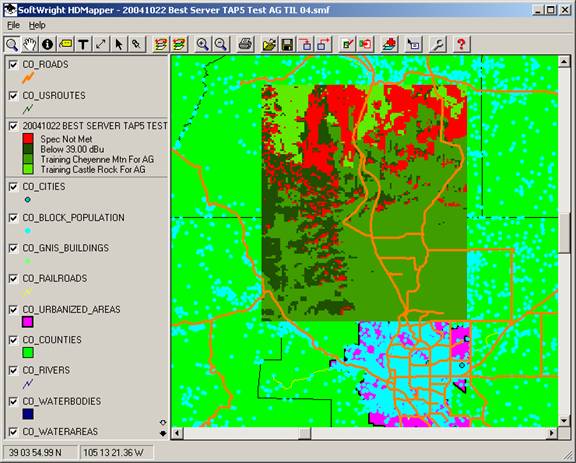The width and height of the screenshot is (576, 463).
Task: Toggle the CO_CITIES layer checkbox
Action: point(13,187)
